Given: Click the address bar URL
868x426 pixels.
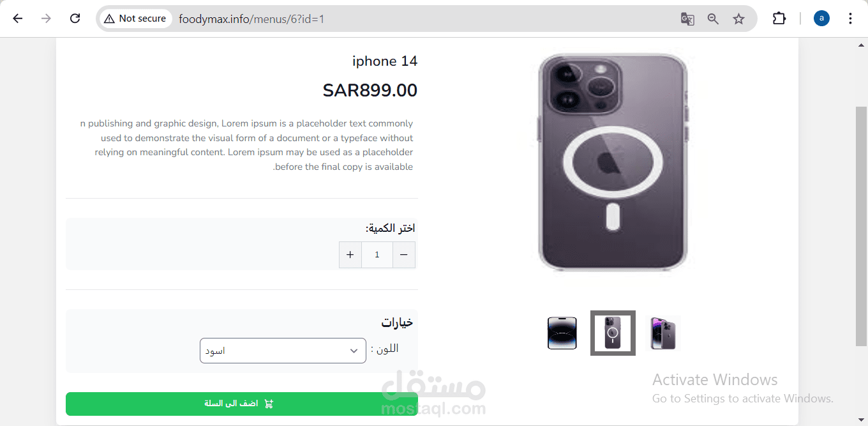Looking at the screenshot, I should coord(251,19).
